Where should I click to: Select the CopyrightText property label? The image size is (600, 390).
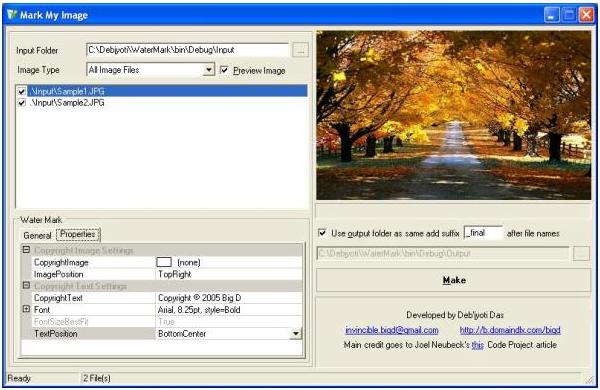click(x=58, y=298)
